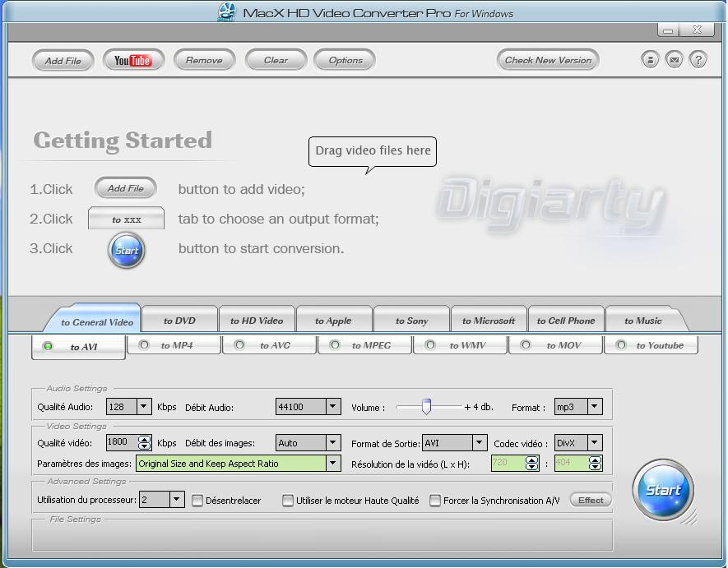
Task: Check Utiliser le moteur Haute Qualité
Action: (288, 501)
